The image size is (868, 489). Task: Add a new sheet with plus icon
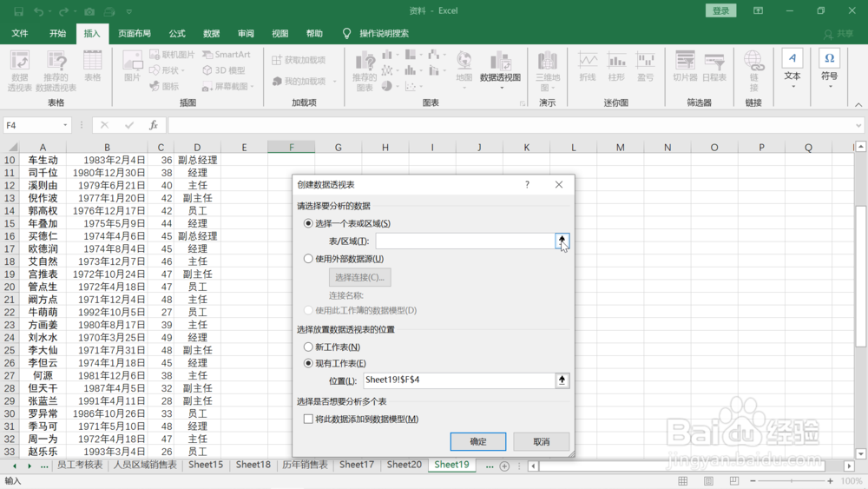tap(504, 466)
